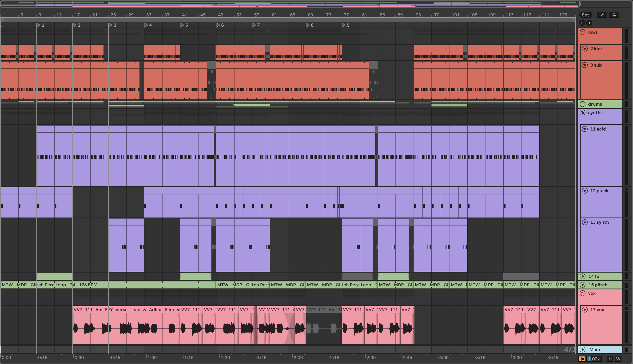Jump to the next locator arrow
The image size is (633, 364).
(x=589, y=23)
